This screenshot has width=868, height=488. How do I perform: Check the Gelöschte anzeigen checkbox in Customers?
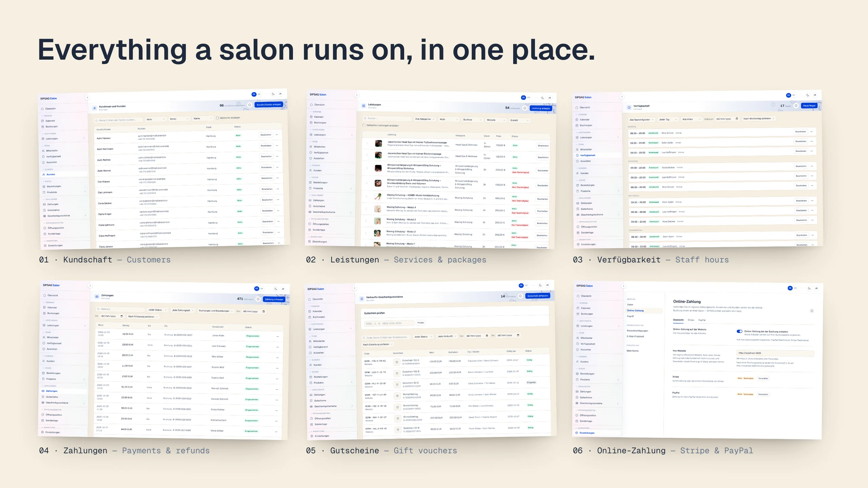point(217,118)
